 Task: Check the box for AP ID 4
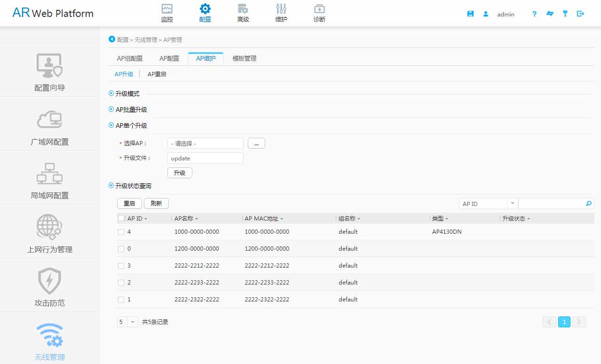[121, 232]
